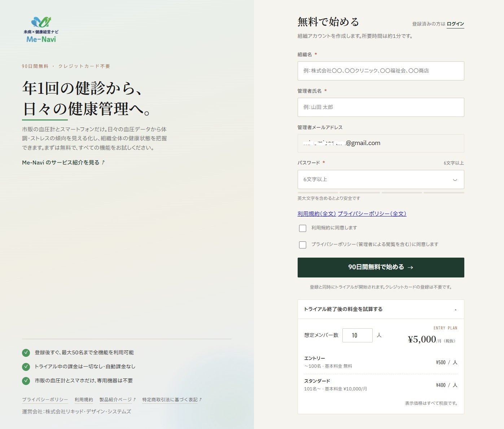Click 90日間無料で始める button
The image size is (504, 429).
tap(381, 267)
